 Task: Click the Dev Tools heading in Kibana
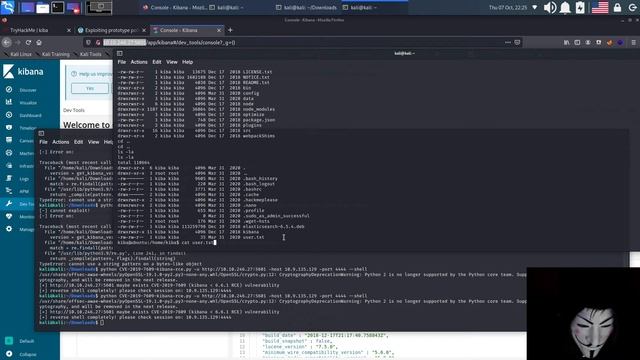(74, 110)
